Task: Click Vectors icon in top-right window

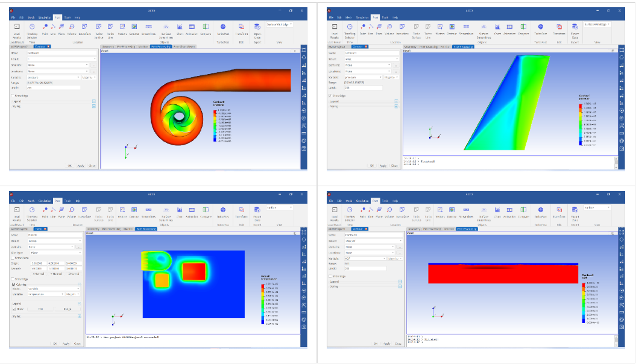Action: pyautogui.click(x=440, y=27)
